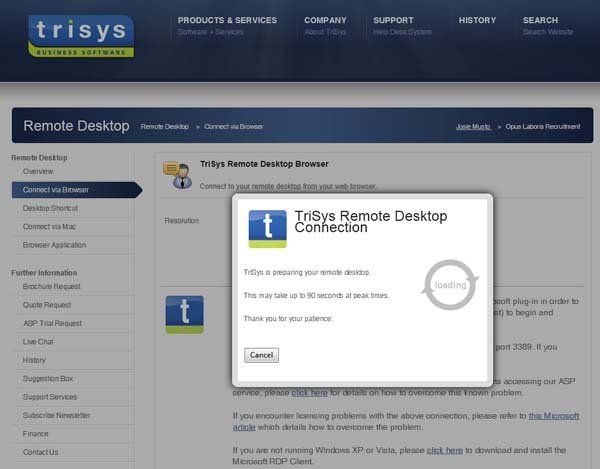Click the 'Remote Desktop' sidebar section heading
Screen dimensions: 600x469
coord(39,158)
